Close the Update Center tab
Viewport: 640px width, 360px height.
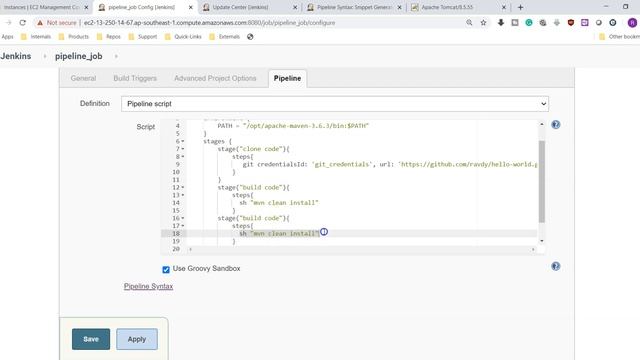(x=295, y=7)
